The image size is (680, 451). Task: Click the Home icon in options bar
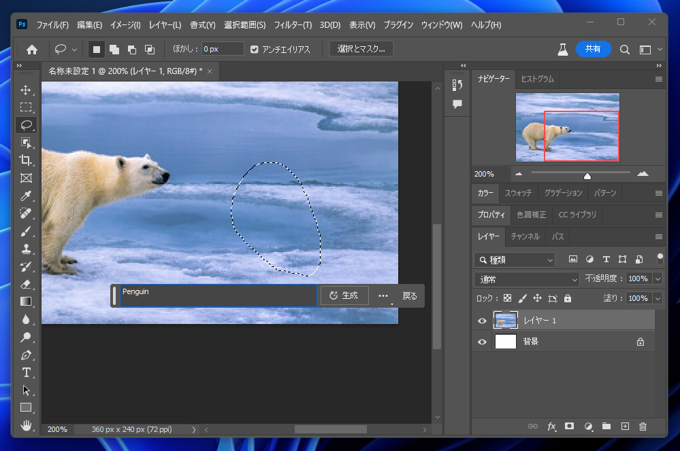coord(32,49)
